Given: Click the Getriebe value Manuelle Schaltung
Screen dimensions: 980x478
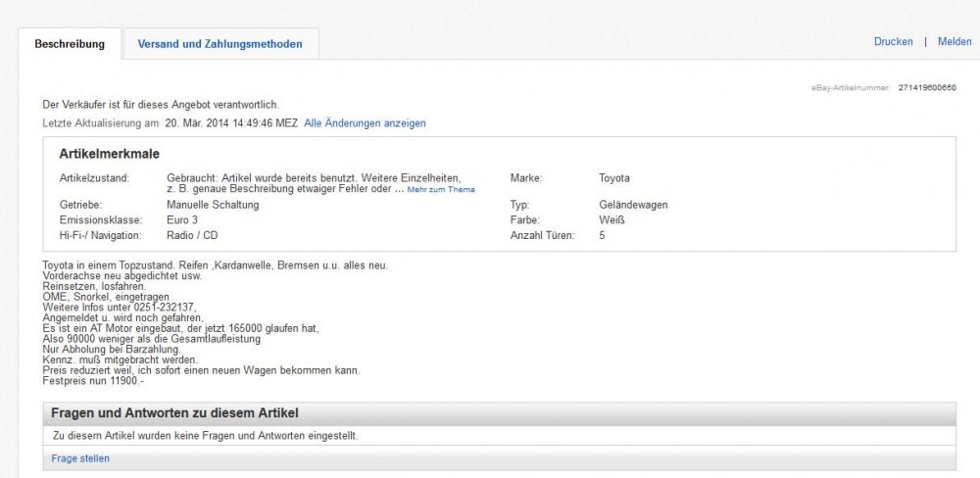Looking at the screenshot, I should [213, 205].
